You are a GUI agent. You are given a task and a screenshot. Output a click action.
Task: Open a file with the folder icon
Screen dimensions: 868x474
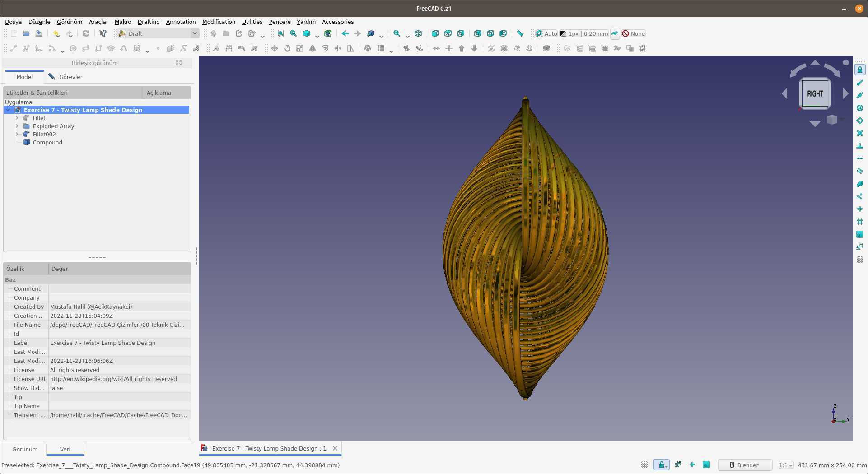tap(26, 33)
